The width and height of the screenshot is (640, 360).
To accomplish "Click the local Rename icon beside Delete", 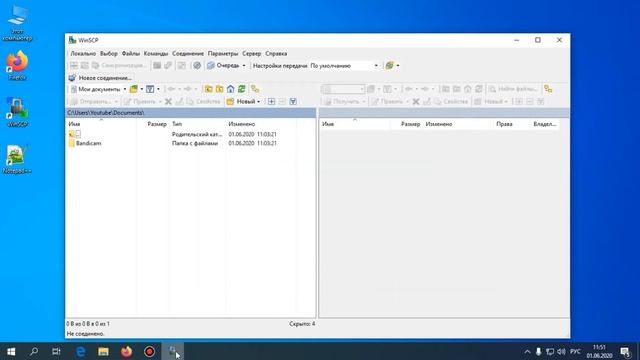I will (x=179, y=102).
